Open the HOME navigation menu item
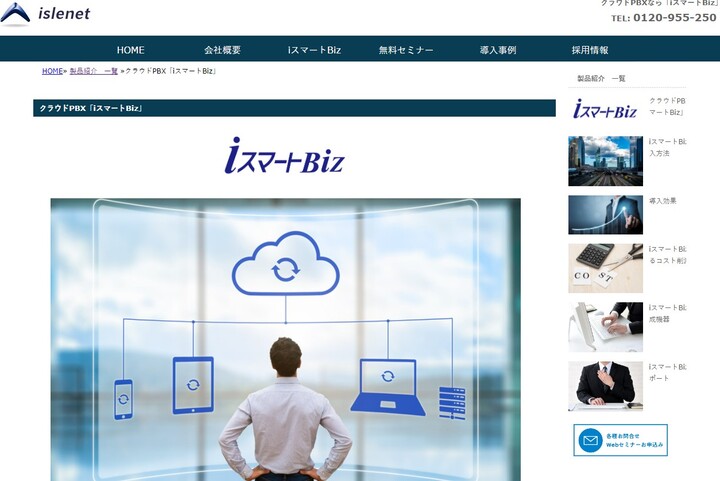Image resolution: width=720 pixels, height=481 pixels. (x=130, y=50)
